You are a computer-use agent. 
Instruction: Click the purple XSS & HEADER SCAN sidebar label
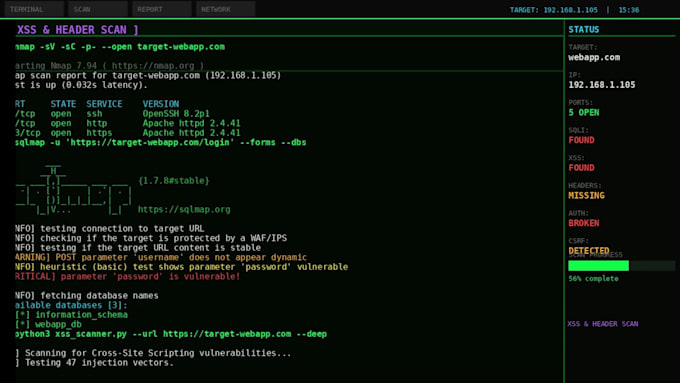pos(603,324)
